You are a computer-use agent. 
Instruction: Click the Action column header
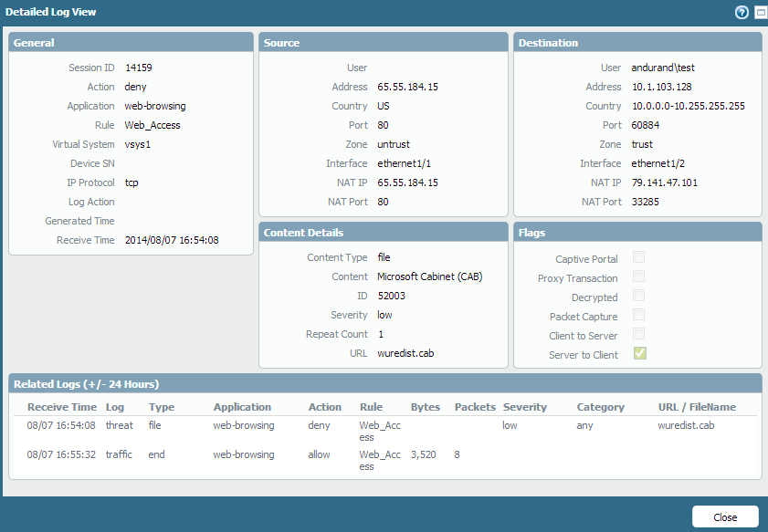[x=324, y=407]
